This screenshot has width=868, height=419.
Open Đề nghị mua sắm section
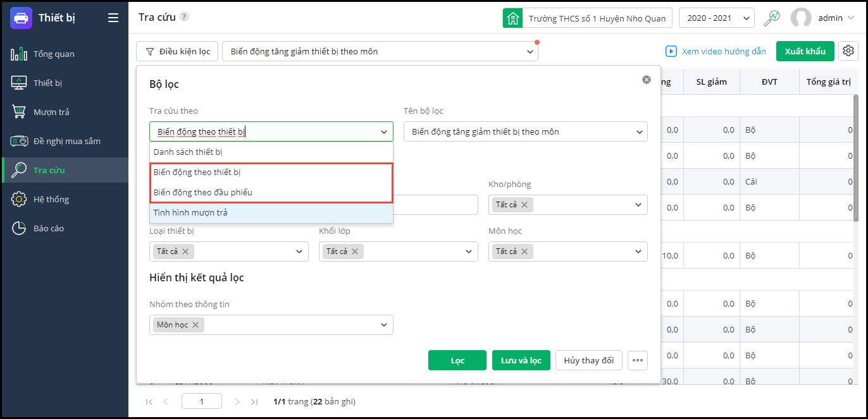pyautogui.click(x=66, y=141)
